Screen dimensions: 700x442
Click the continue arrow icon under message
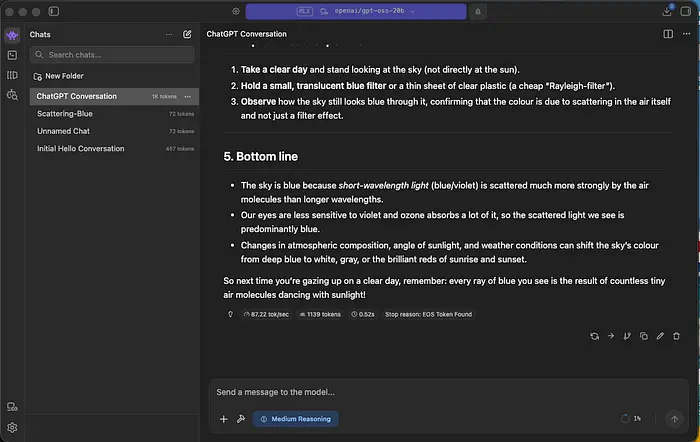click(x=611, y=336)
